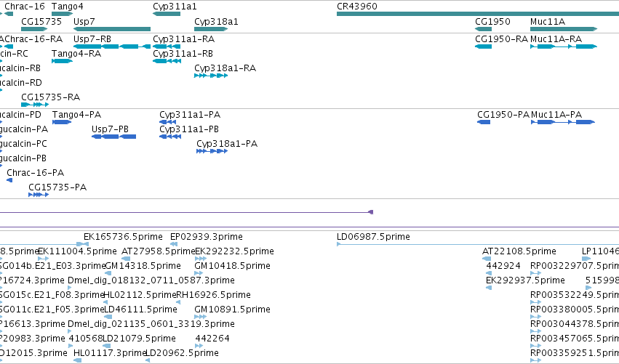
Task: Select the AT27958.5prime EST label
Action: click(x=159, y=251)
